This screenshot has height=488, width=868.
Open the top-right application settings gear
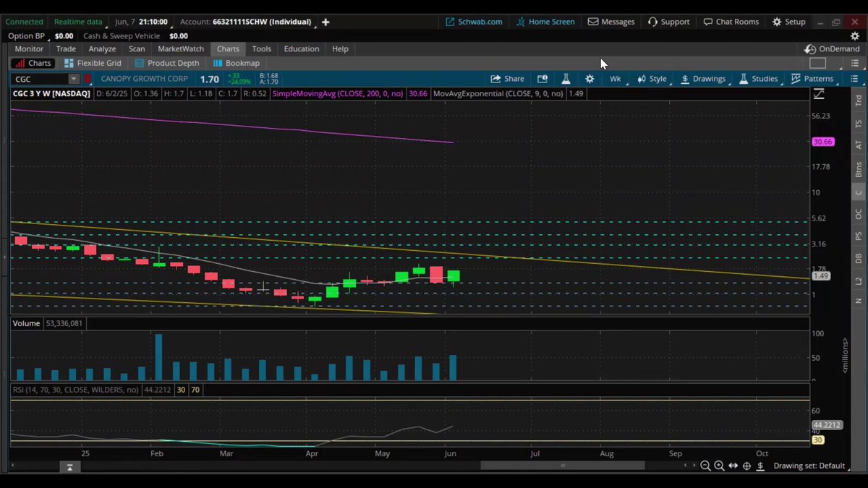(855, 35)
